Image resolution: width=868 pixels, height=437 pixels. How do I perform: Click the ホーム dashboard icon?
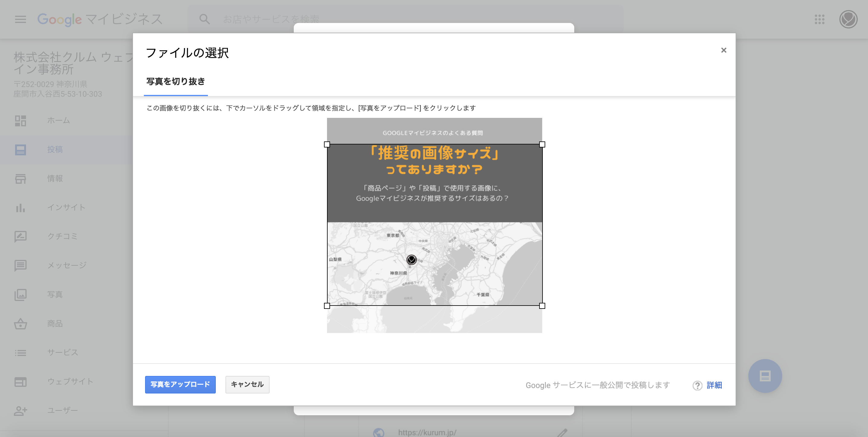[x=21, y=121]
